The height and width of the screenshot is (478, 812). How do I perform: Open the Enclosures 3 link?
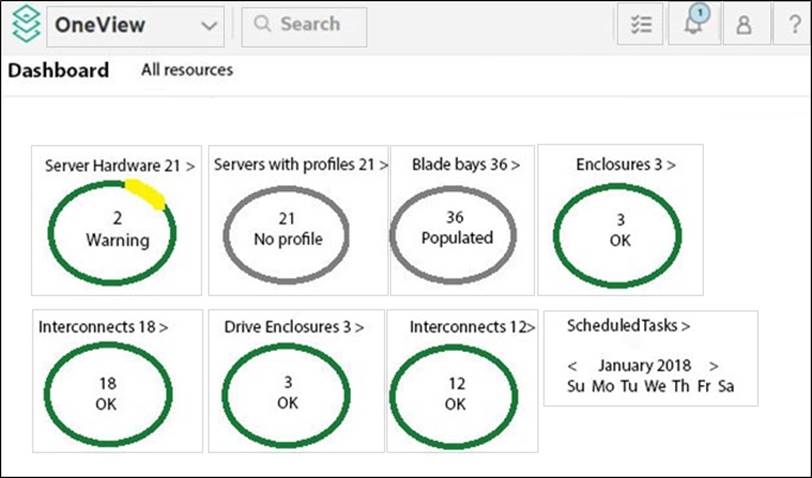click(625, 165)
